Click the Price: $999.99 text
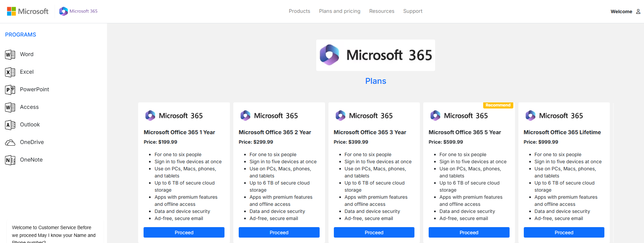This screenshot has height=243, width=644. pyautogui.click(x=541, y=142)
